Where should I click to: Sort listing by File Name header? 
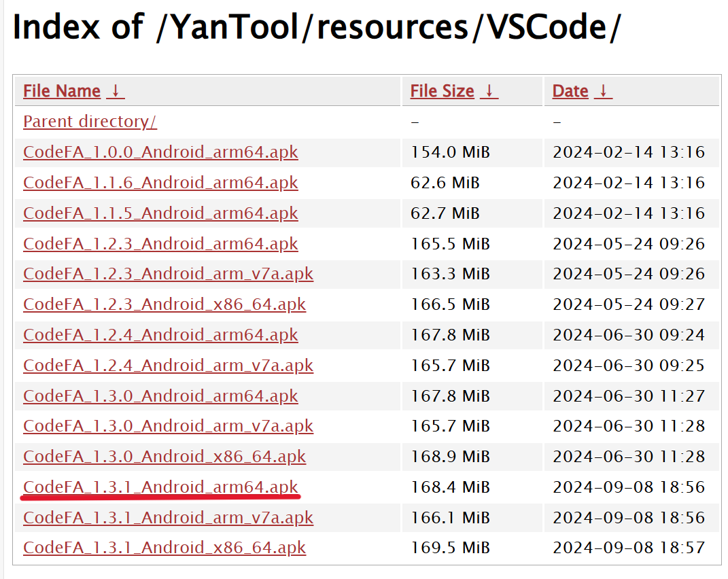[61, 91]
